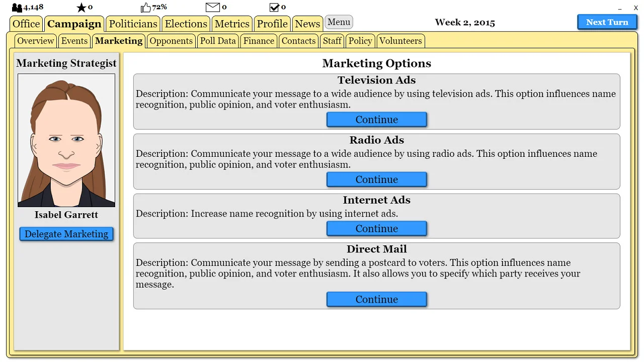View the Elections tab
644x362 pixels.
(186, 24)
